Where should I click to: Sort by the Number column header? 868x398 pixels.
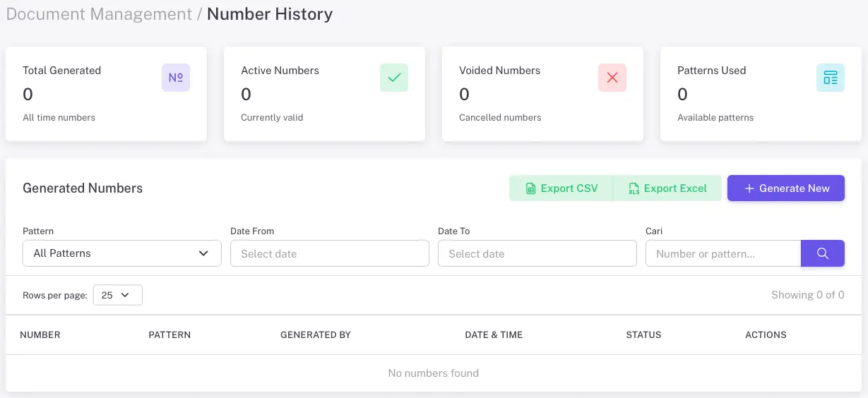pos(40,334)
